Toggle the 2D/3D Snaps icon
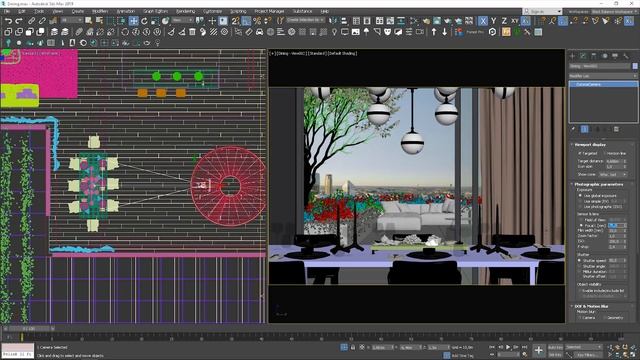 [x=236, y=21]
